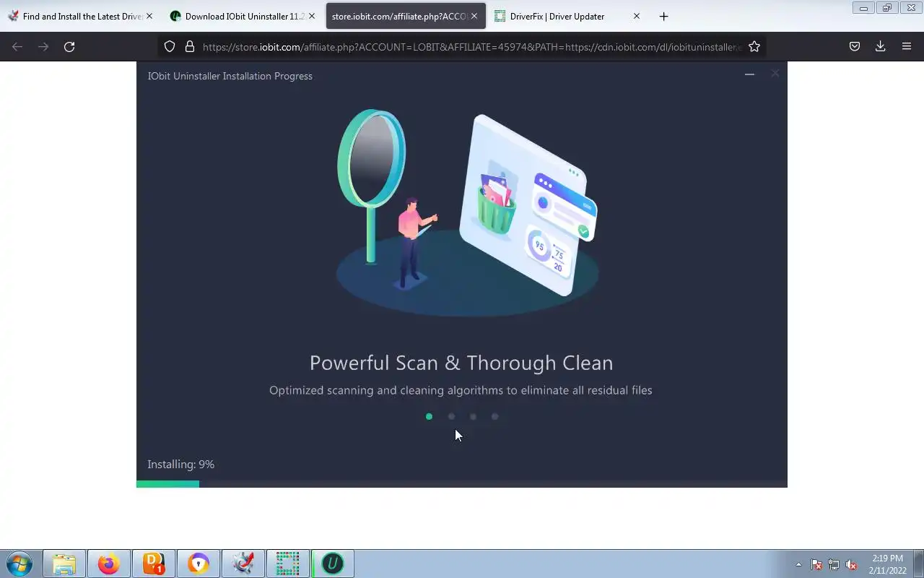Minimize the IObit Uninstaller installer window
The width and height of the screenshot is (924, 578).
pos(749,74)
